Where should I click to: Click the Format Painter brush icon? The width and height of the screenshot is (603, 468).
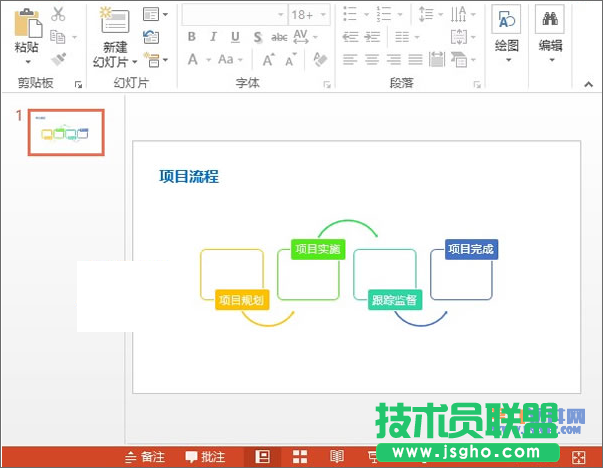pyautogui.click(x=58, y=59)
